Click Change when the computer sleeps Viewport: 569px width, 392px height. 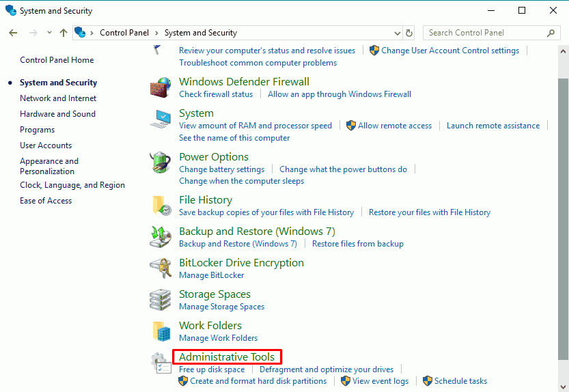pyautogui.click(x=241, y=181)
